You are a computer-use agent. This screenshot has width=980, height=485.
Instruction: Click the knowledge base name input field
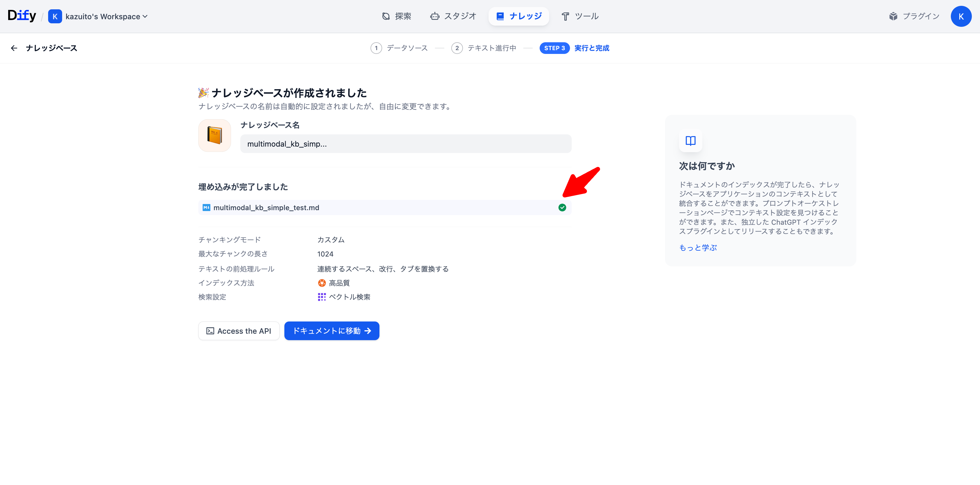pos(405,144)
